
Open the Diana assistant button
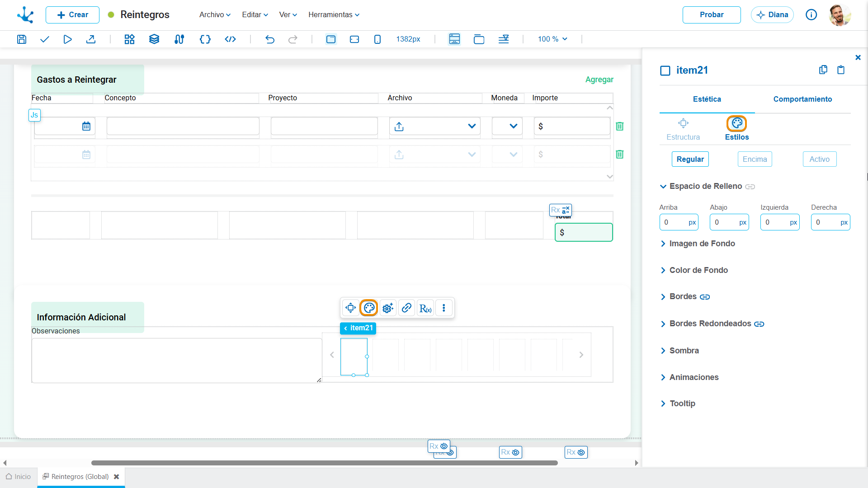772,15
